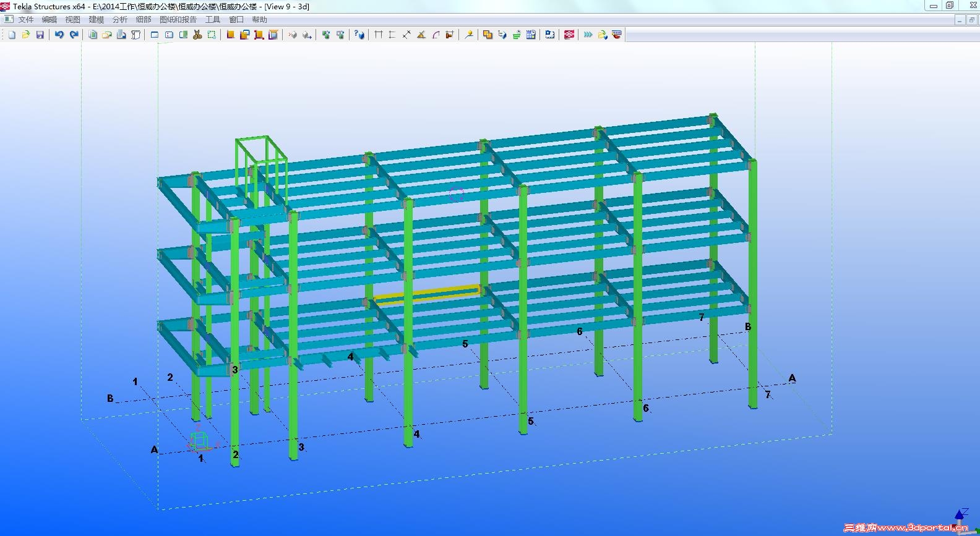Click the yellow stacked drawings list icon
This screenshot has height=536, width=980.
coord(107,35)
